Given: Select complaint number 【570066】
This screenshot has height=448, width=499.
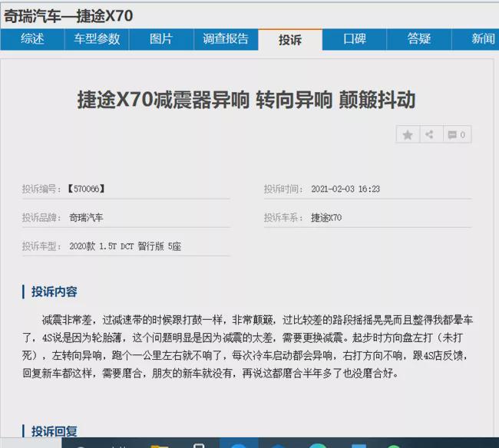Looking at the screenshot, I should (x=86, y=189).
